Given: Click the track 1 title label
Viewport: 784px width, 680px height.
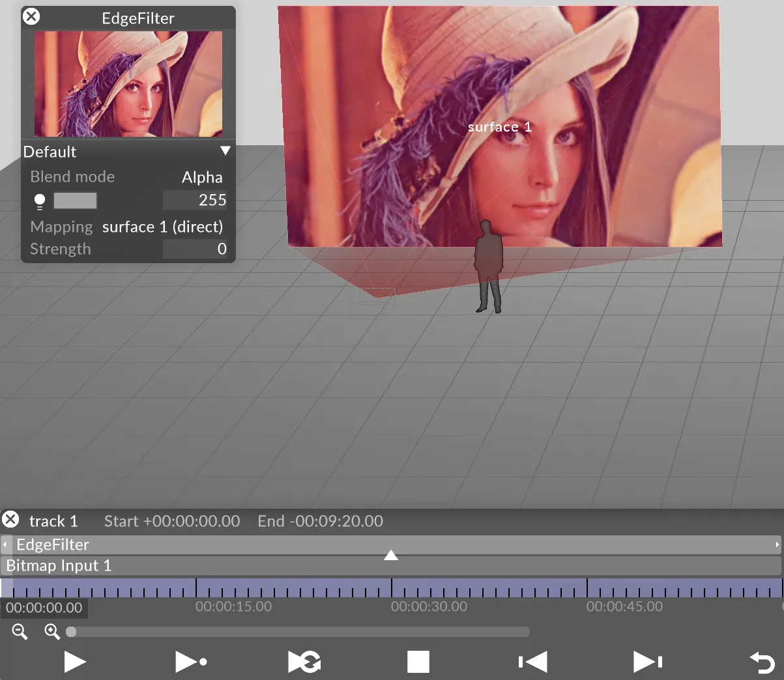Looking at the screenshot, I should click(53, 521).
